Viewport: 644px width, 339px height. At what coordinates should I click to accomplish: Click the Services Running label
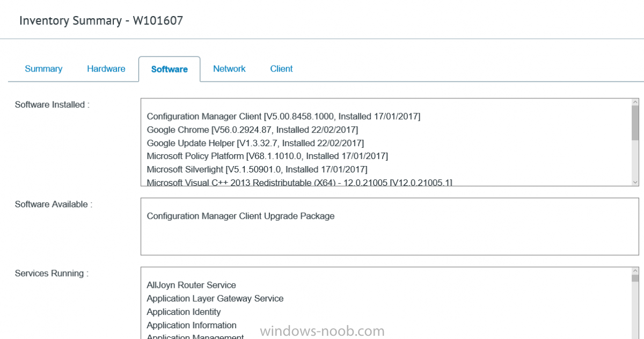click(52, 273)
